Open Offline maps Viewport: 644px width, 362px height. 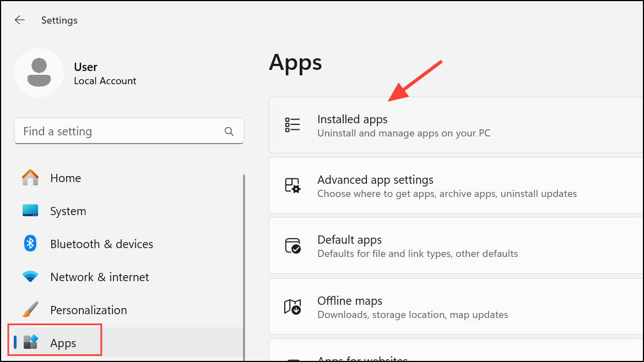coord(456,306)
